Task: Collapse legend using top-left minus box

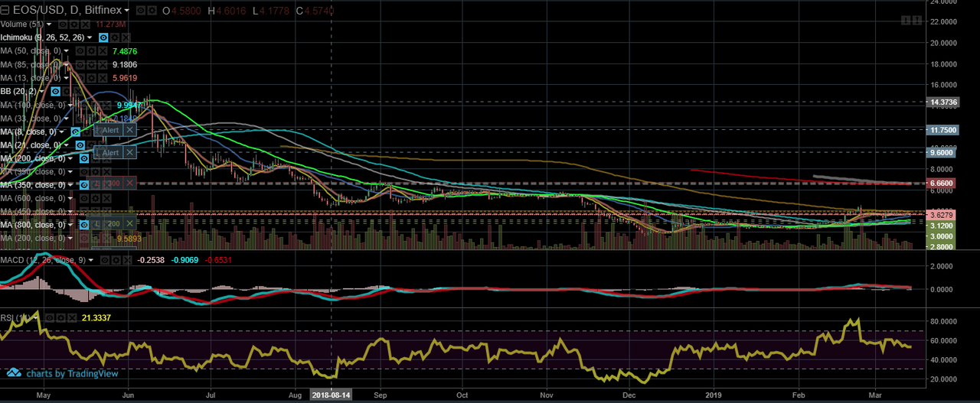Action: coord(5,10)
